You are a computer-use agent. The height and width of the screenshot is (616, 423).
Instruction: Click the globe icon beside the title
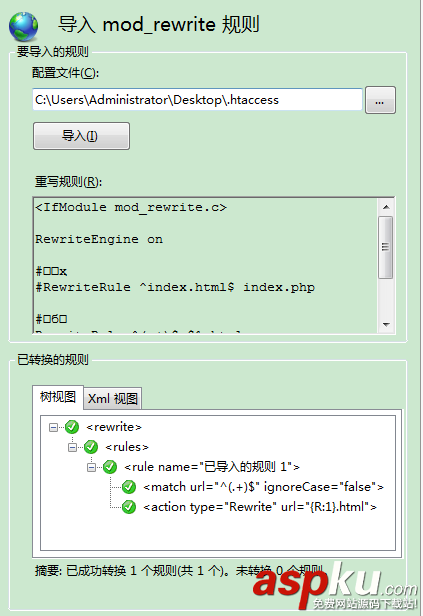pyautogui.click(x=24, y=26)
